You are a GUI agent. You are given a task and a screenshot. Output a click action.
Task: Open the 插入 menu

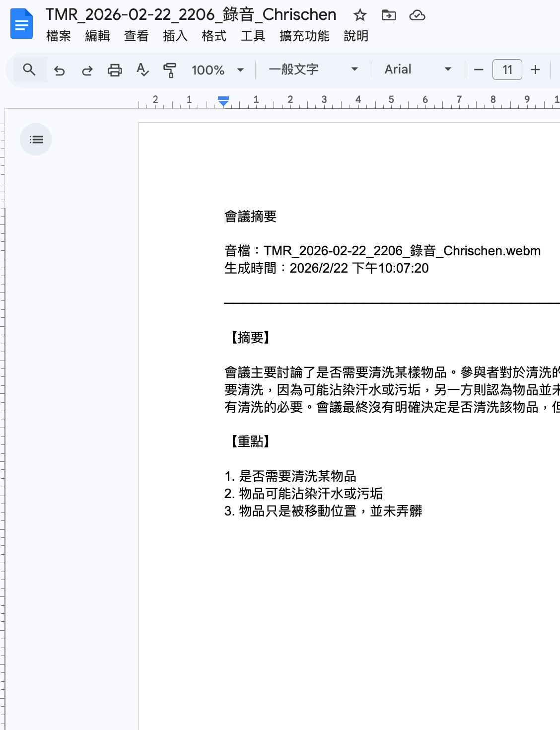point(174,36)
